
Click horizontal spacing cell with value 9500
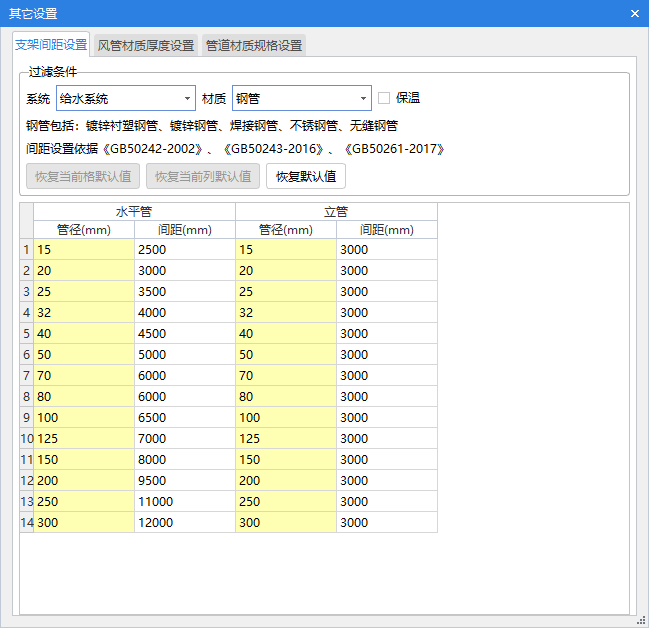click(x=184, y=480)
